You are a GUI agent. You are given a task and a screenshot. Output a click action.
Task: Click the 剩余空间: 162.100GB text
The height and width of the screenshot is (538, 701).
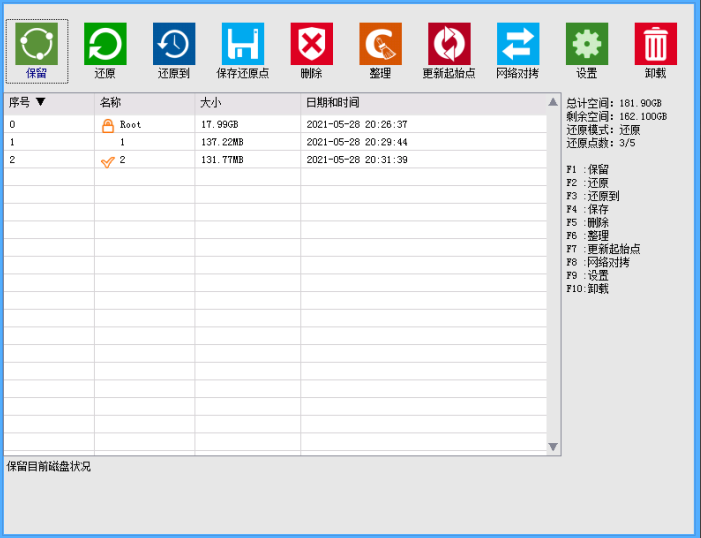click(x=617, y=117)
